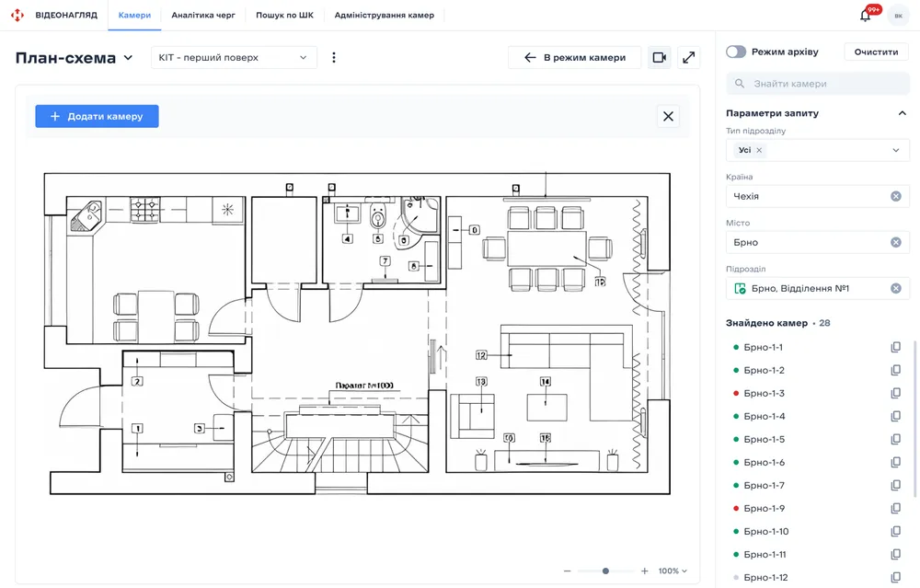
Task: Select camera Брно-1-3
Action: pos(764,393)
